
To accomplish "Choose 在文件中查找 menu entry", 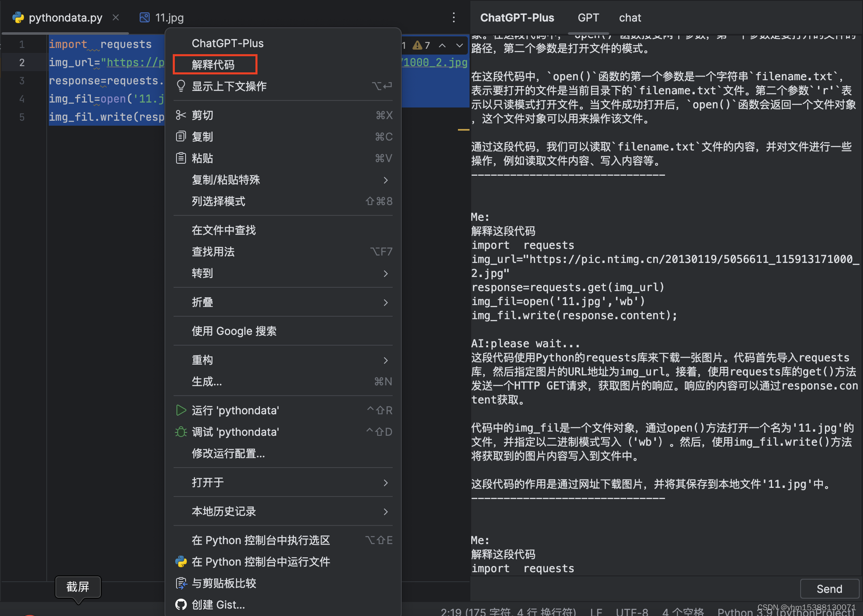I will (283, 230).
